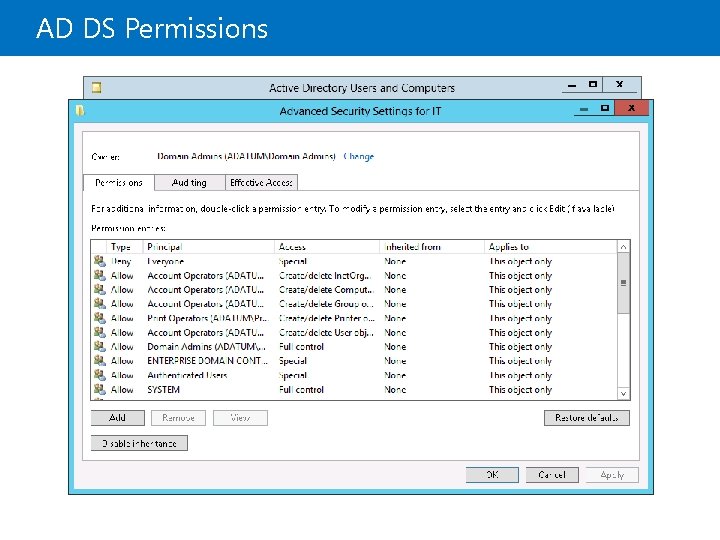Sort by the Principal column header

pos(209,247)
